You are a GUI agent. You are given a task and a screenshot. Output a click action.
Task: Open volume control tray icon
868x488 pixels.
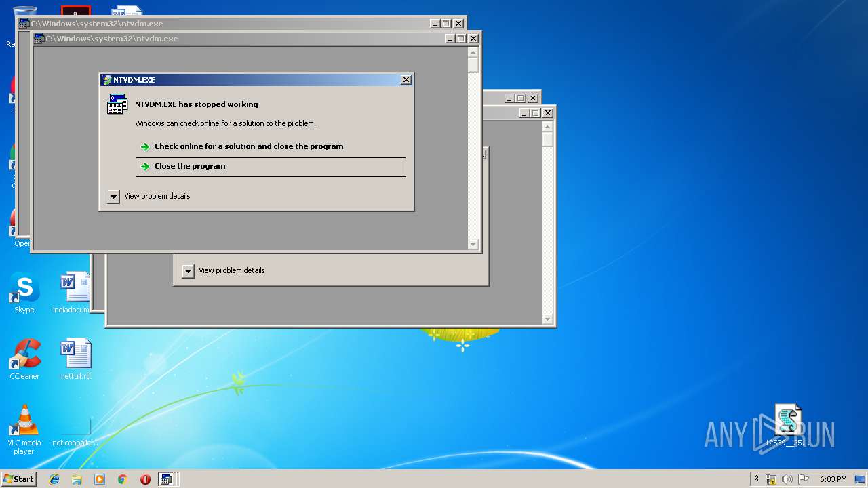[x=787, y=479]
